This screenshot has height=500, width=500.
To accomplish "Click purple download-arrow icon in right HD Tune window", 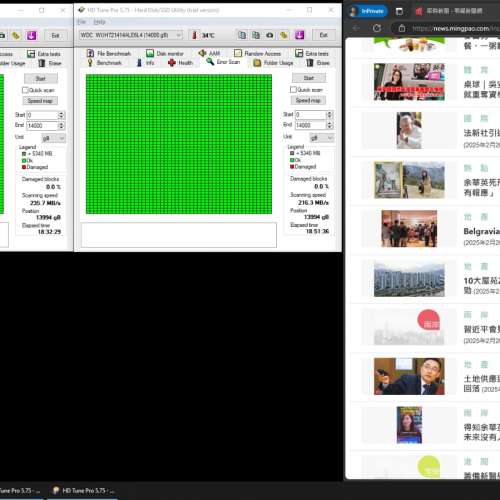I will [299, 35].
